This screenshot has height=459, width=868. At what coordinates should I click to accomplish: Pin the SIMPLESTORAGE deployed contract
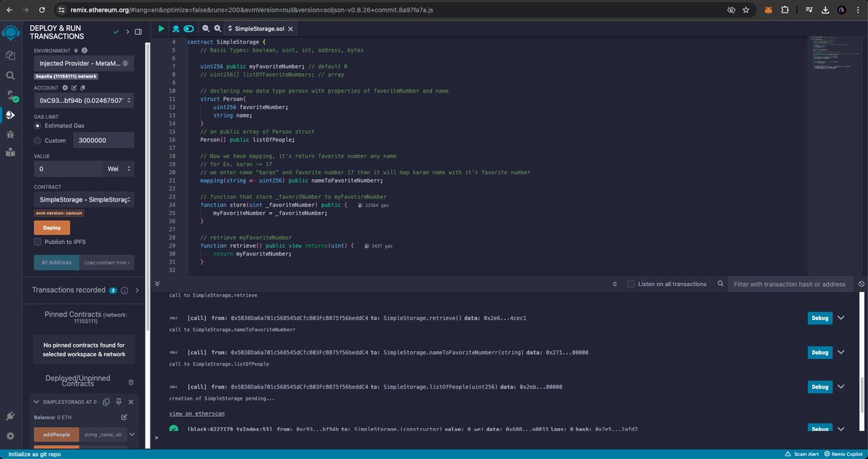point(119,402)
